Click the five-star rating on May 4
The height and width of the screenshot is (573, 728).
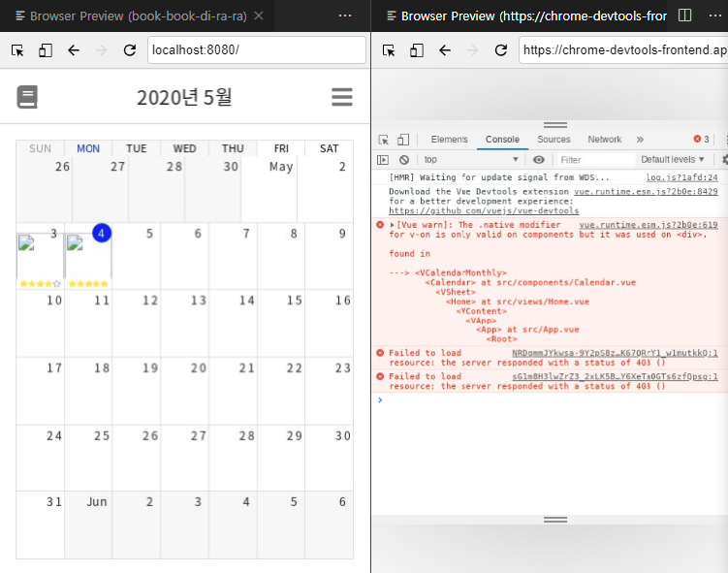(88, 284)
